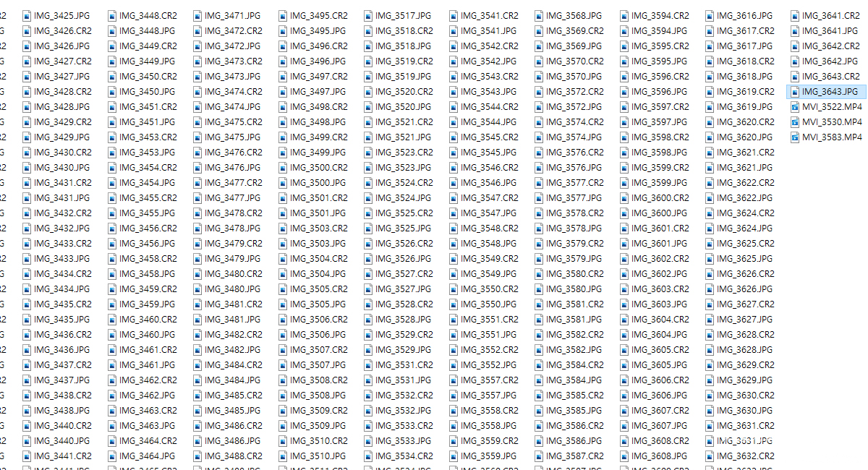The width and height of the screenshot is (868, 470).
Task: Select file name IMG_3510.CR2
Action: coord(319,440)
